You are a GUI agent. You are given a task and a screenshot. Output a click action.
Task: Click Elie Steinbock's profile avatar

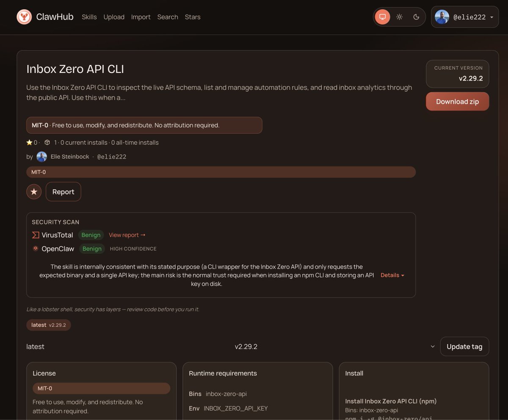[x=41, y=156]
